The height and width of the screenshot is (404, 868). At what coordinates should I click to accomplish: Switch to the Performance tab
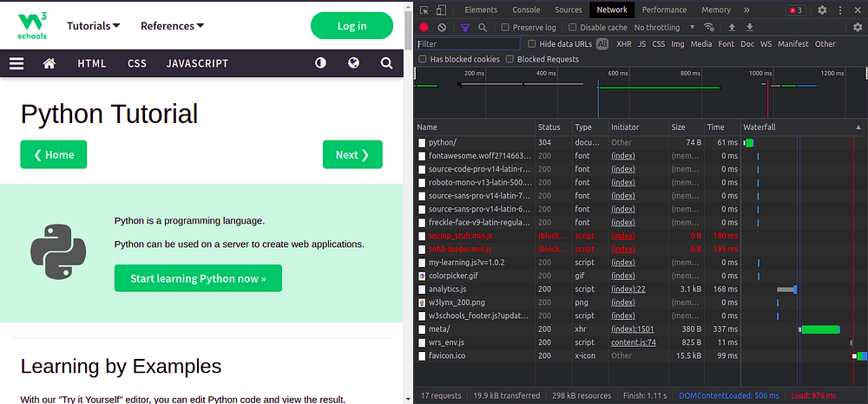pos(664,10)
